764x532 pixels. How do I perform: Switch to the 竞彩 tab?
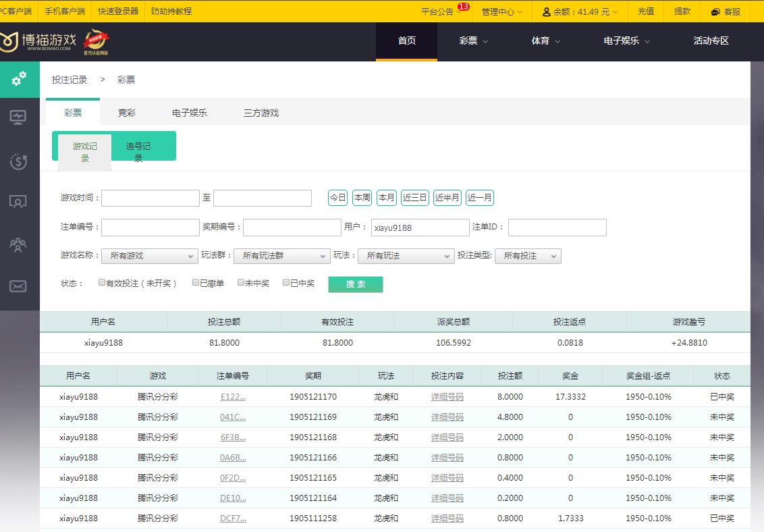pyautogui.click(x=126, y=113)
